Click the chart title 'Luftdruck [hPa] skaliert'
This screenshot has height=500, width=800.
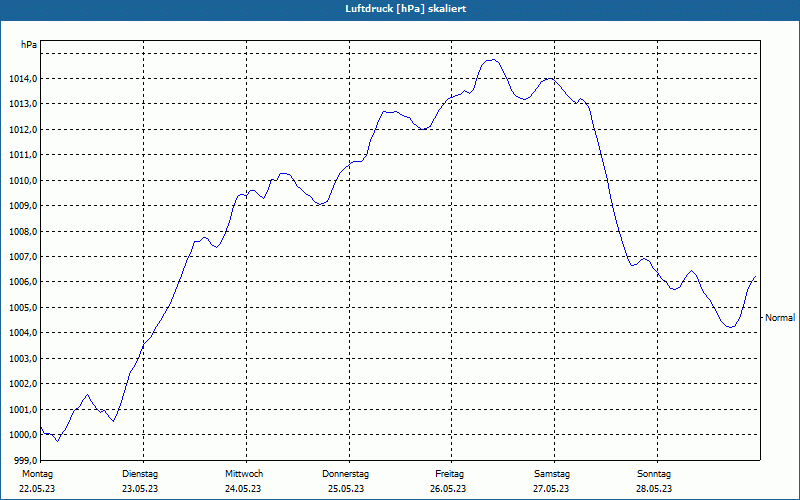pyautogui.click(x=405, y=9)
